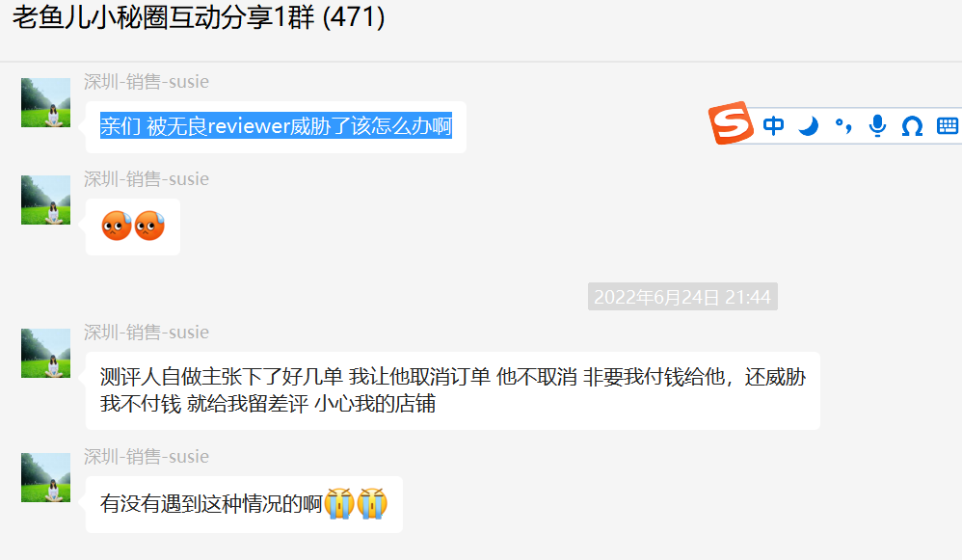Click susie's avatar on the last message

pos(45,478)
